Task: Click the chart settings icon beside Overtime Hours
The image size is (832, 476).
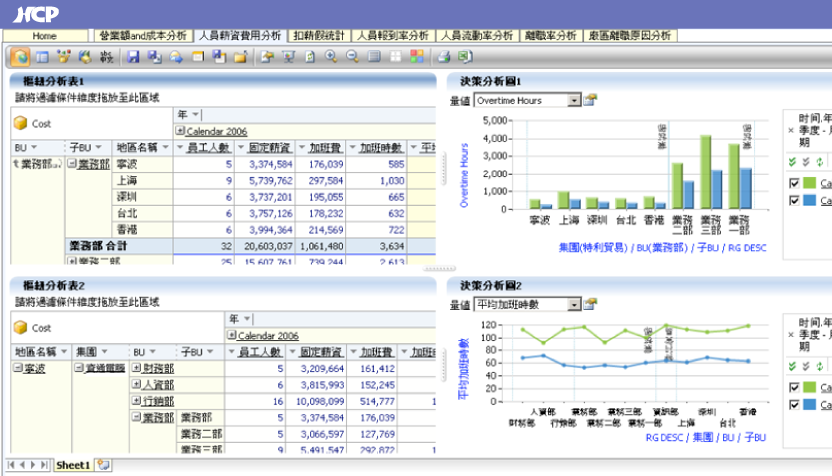Action: pos(591,100)
